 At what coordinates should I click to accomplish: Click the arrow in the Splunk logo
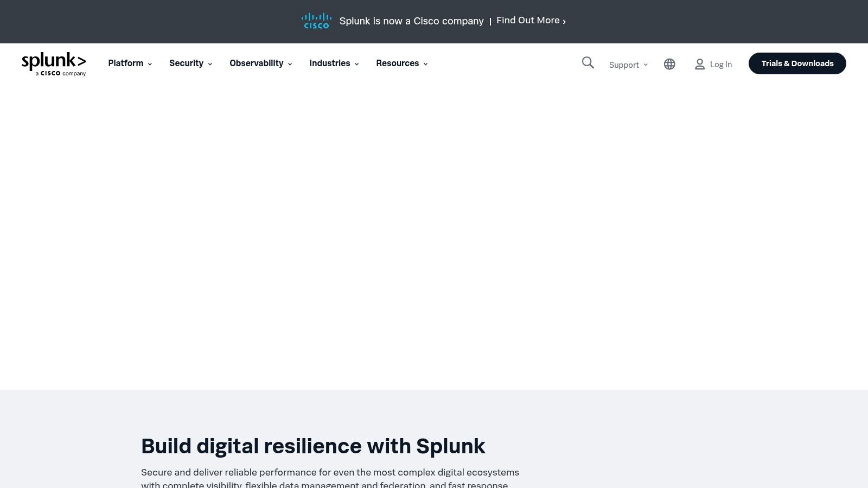click(x=82, y=60)
